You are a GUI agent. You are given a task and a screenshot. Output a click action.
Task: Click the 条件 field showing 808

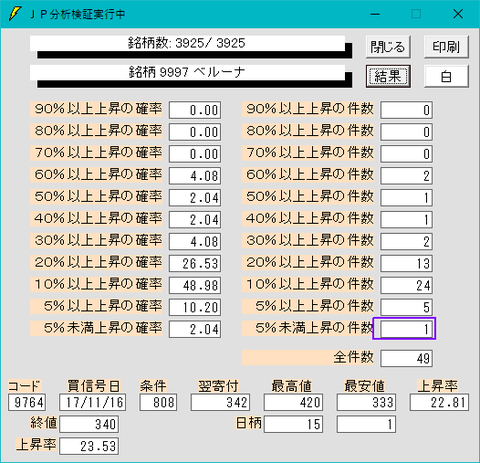158,402
